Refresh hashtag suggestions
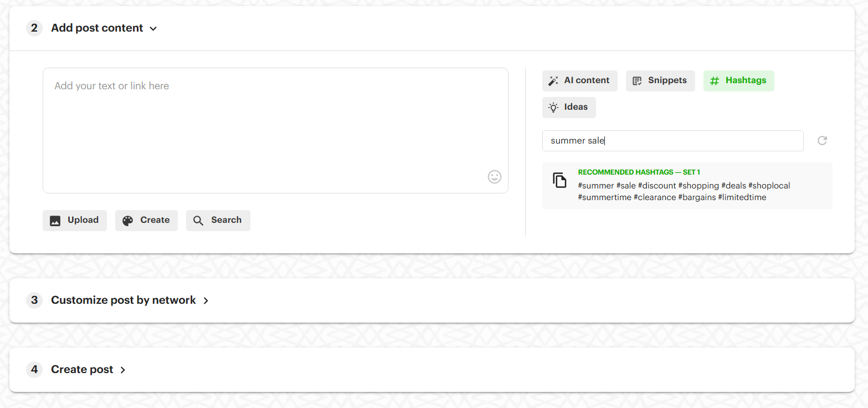The height and width of the screenshot is (408, 868). pyautogui.click(x=822, y=141)
